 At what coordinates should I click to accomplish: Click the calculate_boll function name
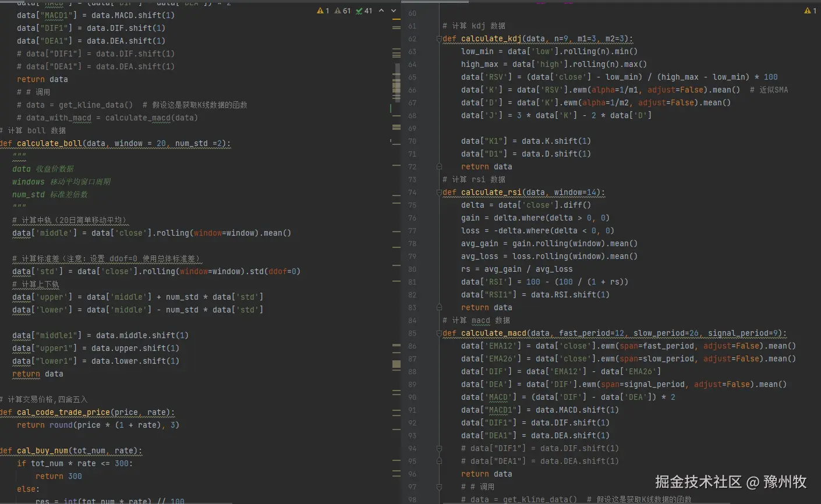49,144
